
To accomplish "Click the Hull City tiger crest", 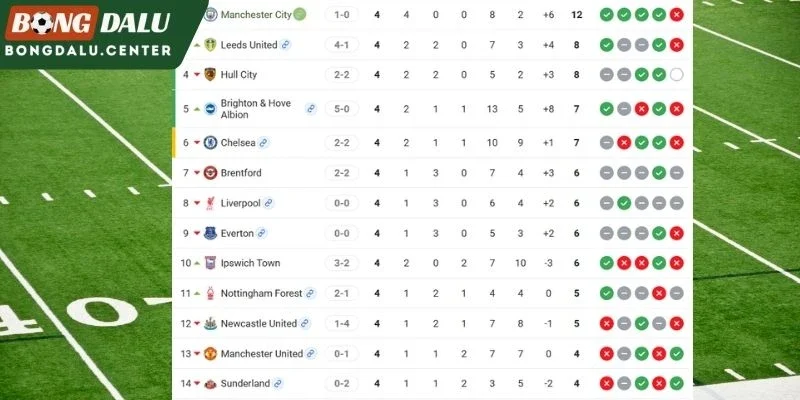I will 210,74.
